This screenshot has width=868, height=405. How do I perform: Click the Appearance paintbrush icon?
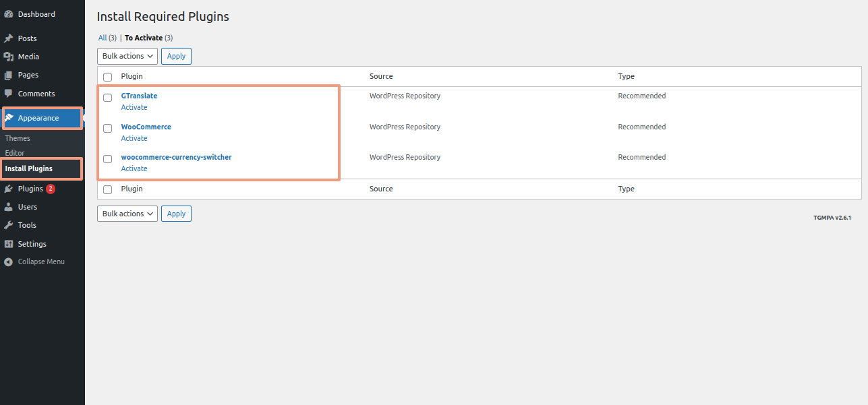pyautogui.click(x=9, y=118)
